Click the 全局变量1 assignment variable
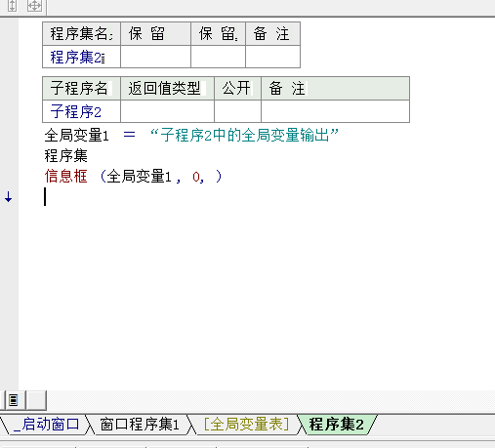This screenshot has height=448, width=495. pos(77,135)
